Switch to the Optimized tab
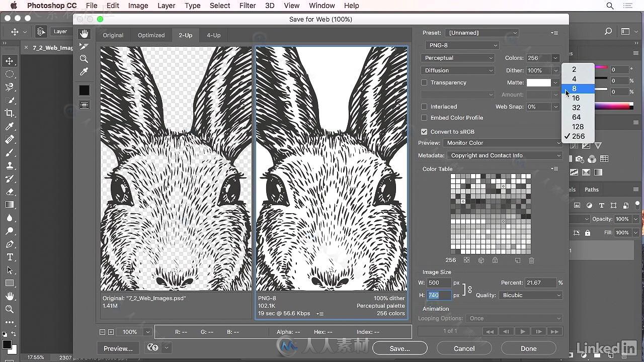This screenshot has height=362, width=644. coord(151,35)
